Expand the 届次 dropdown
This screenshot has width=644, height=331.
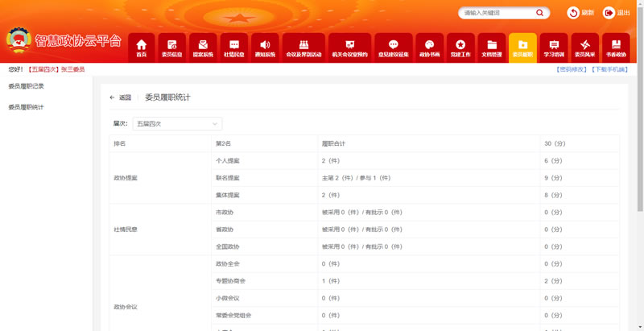[x=177, y=123]
